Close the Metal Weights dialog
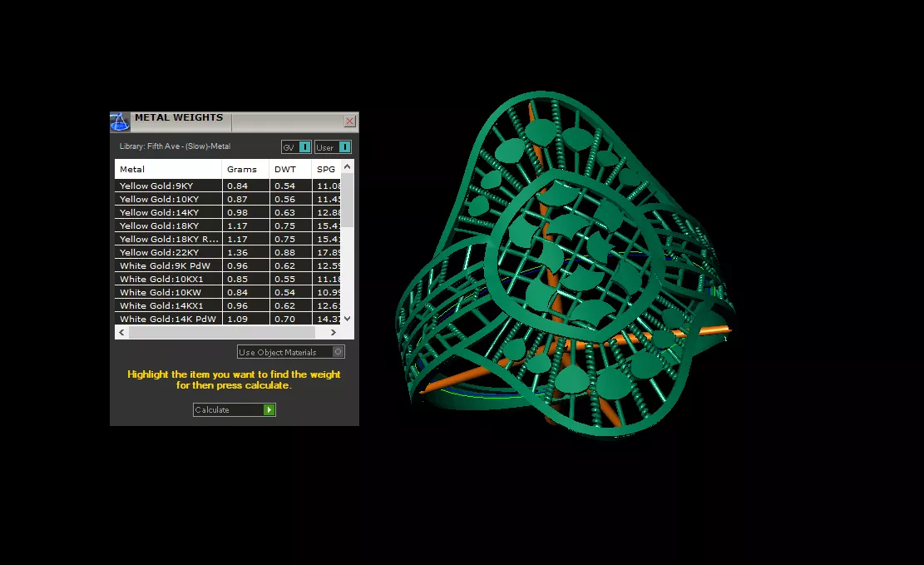 coord(349,121)
